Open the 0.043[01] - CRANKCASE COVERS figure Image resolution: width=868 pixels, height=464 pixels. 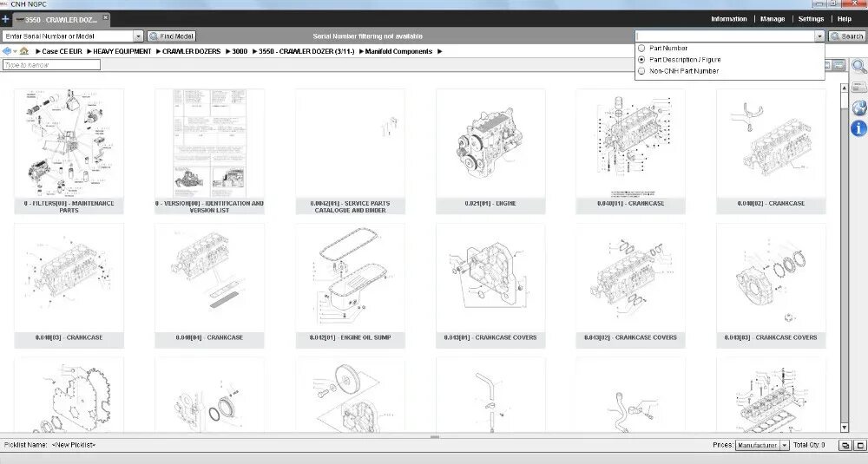pos(490,285)
